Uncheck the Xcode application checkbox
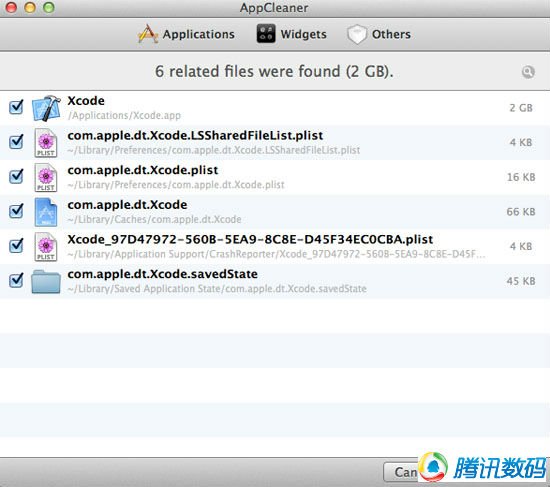 (16, 107)
